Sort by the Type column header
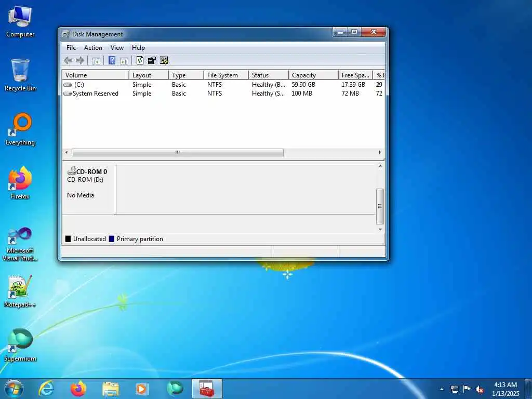Screen dimensions: 532x399 click(x=186, y=75)
